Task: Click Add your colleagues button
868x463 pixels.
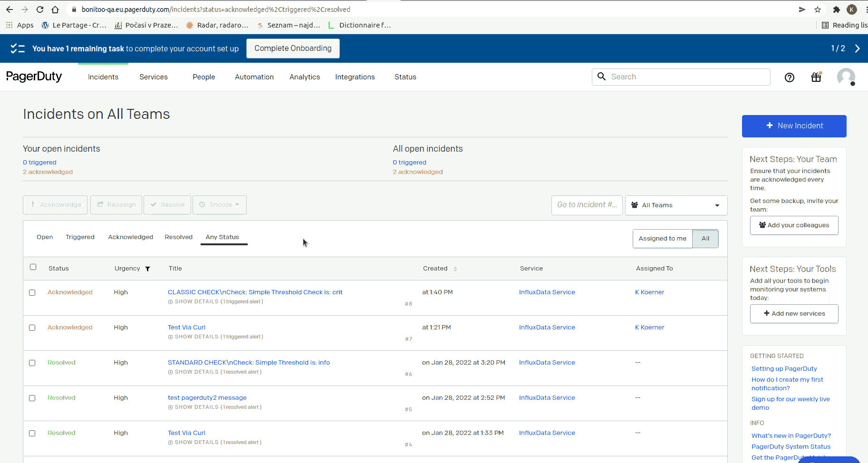Action: point(794,225)
